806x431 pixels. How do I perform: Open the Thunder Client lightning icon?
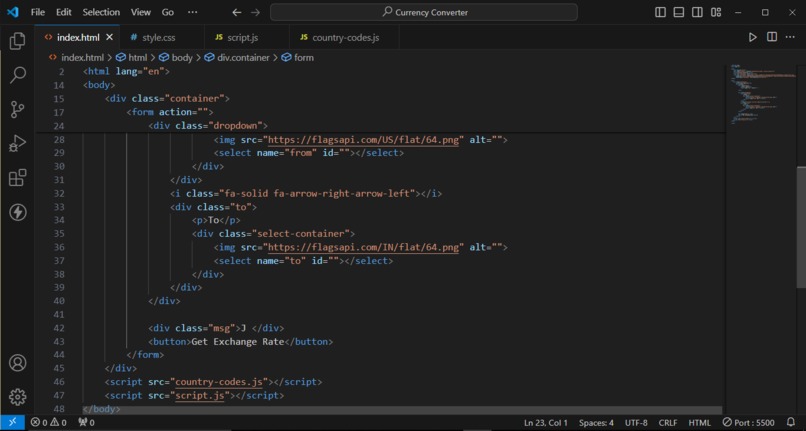click(x=17, y=212)
